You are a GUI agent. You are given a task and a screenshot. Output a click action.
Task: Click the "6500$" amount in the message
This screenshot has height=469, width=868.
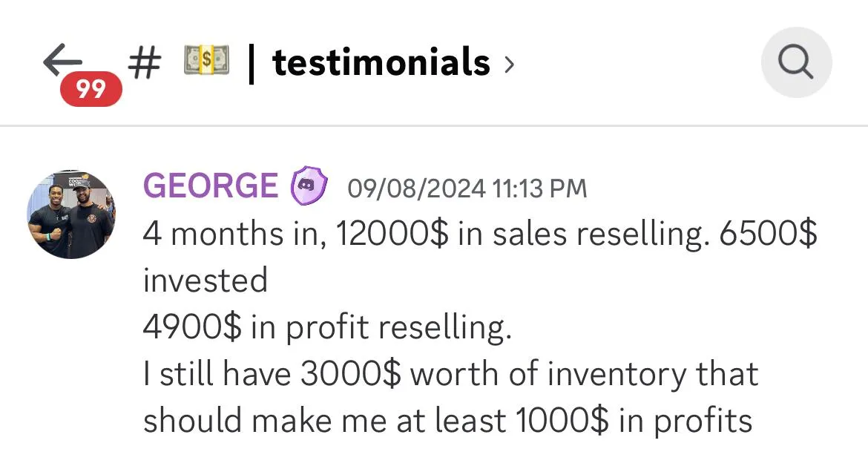[769, 234]
